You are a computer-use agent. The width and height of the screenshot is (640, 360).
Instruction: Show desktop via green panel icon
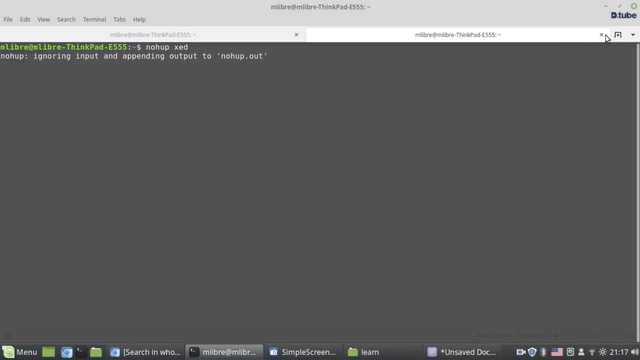pos(49,352)
